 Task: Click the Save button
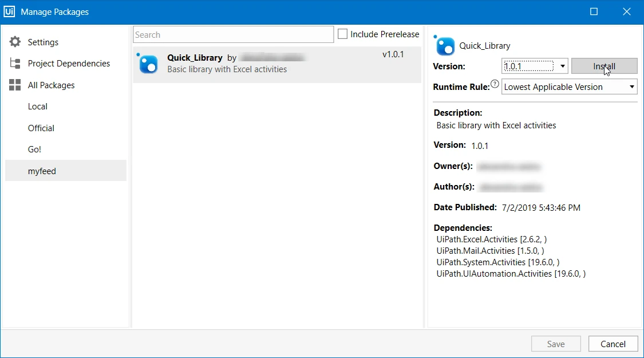coord(556,344)
